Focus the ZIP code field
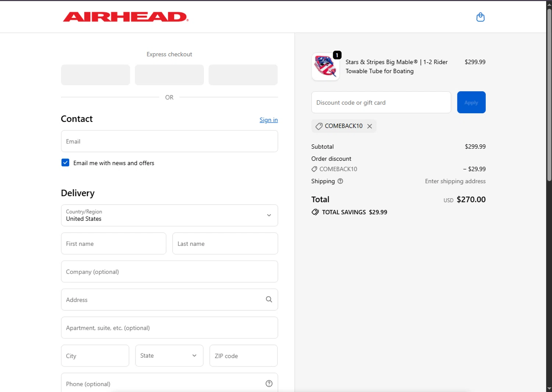The height and width of the screenshot is (392, 552). (x=244, y=356)
